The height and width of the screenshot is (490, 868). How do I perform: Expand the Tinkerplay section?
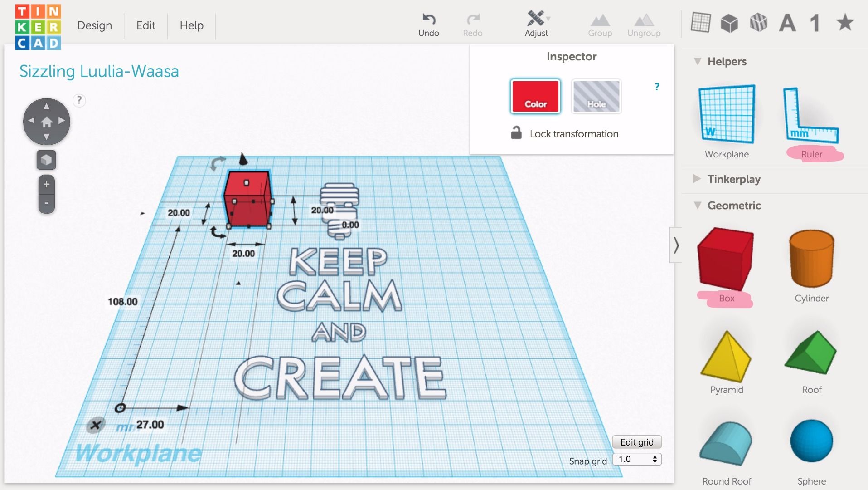pyautogui.click(x=697, y=179)
